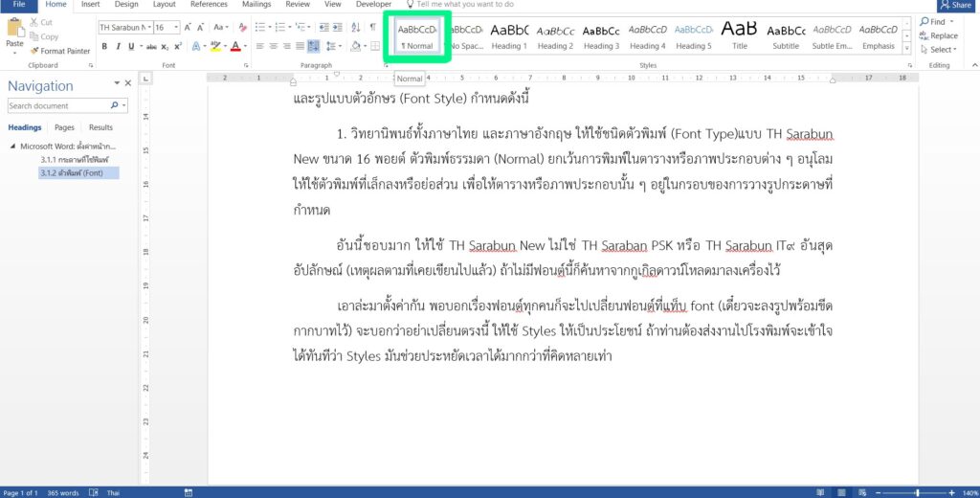Apply the Heading 1 style
Screen dimensions: 980x498
coord(509,36)
